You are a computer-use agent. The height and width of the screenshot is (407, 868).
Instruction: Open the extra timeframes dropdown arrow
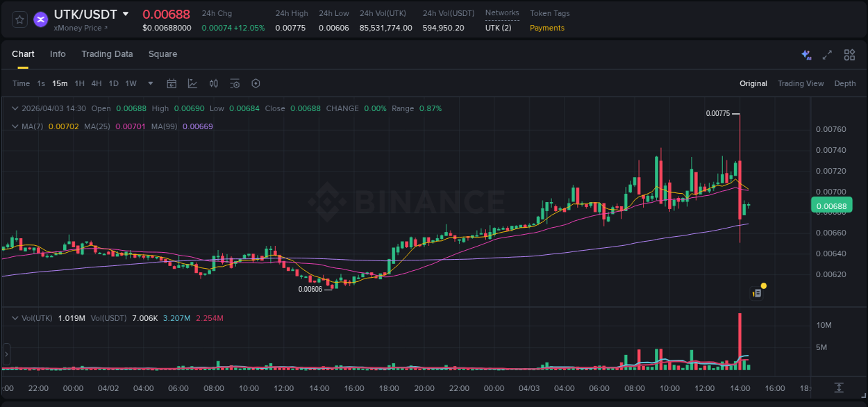pyautogui.click(x=149, y=83)
